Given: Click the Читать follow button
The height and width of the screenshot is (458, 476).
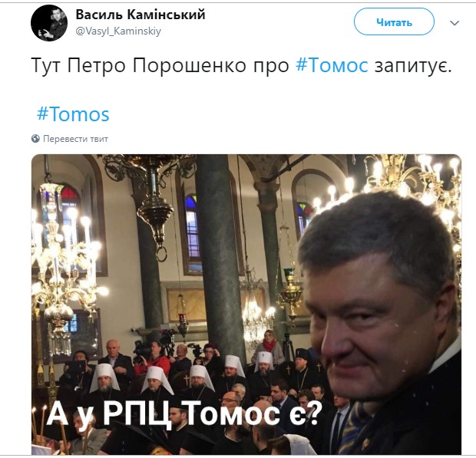Looking at the screenshot, I should (394, 21).
